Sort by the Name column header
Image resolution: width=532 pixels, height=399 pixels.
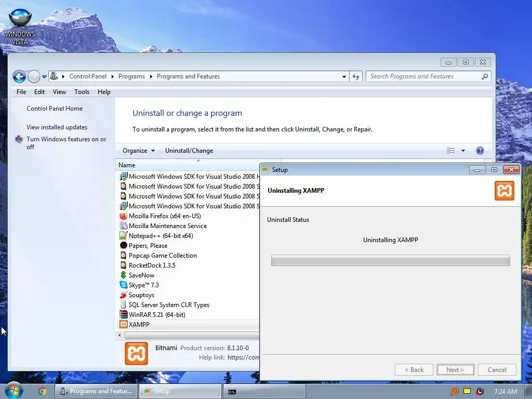coord(188,165)
